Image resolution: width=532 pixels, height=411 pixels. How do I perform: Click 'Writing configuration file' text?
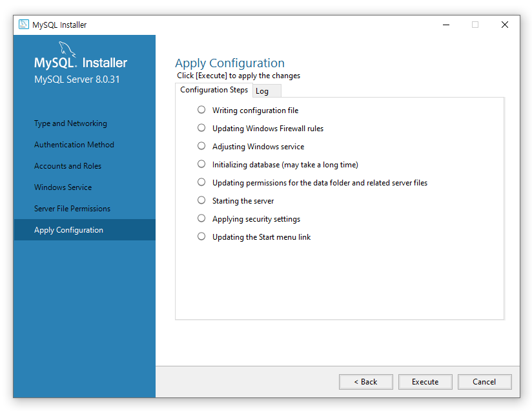(x=255, y=111)
